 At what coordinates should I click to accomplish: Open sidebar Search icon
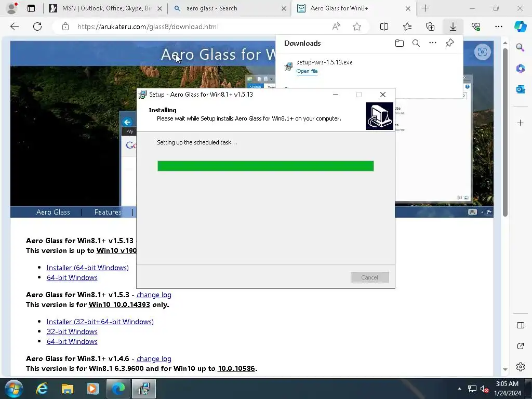[520, 47]
